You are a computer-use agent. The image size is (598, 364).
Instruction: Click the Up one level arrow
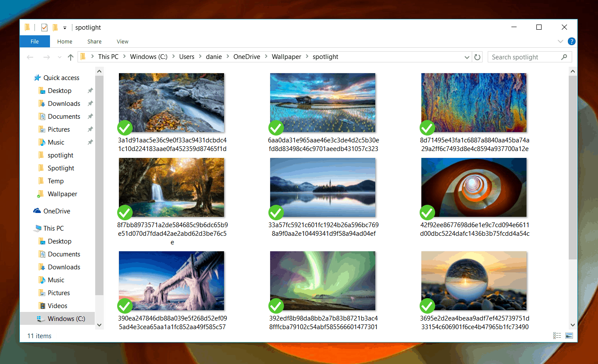(71, 57)
